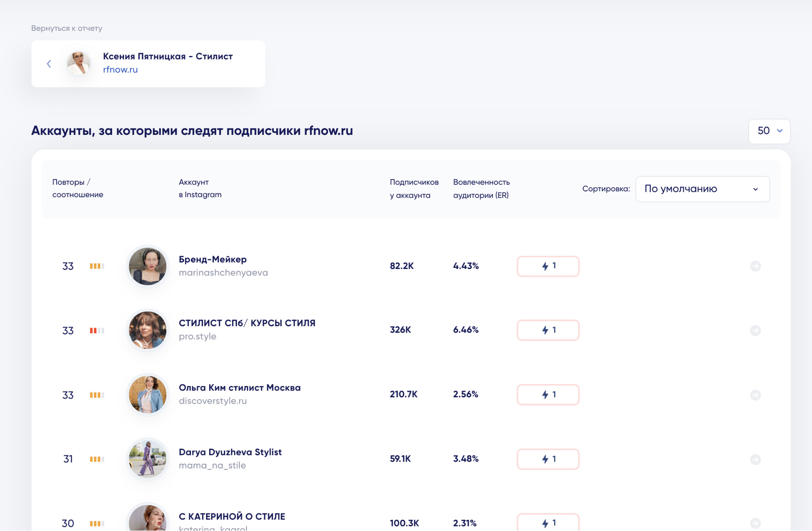Open arrow icon for discoverstyle.ru row

(x=755, y=395)
